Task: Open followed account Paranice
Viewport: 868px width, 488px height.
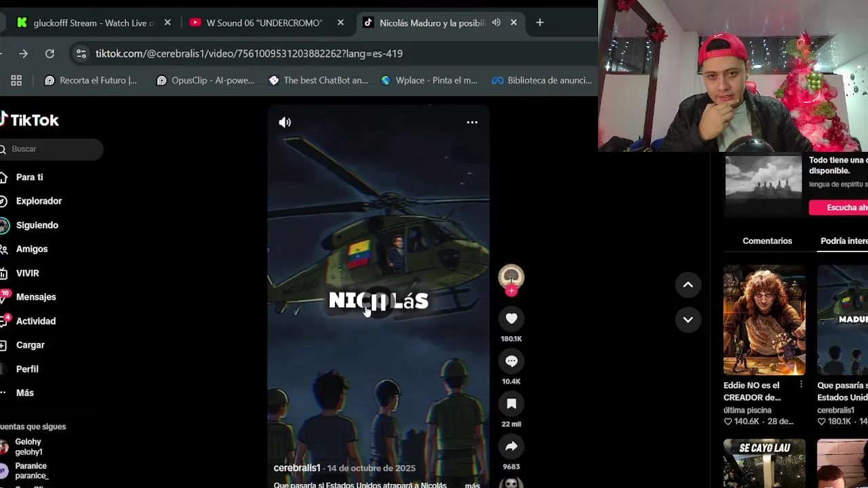Action: coord(31,471)
